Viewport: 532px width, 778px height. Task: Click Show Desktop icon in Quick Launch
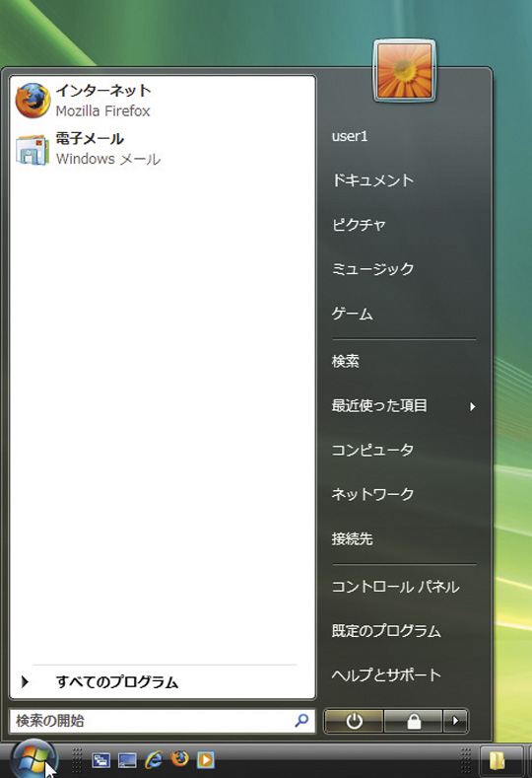(x=127, y=760)
